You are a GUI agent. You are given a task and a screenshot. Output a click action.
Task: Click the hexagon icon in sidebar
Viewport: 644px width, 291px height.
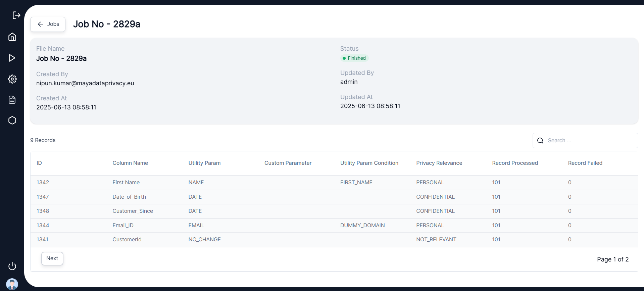point(12,120)
